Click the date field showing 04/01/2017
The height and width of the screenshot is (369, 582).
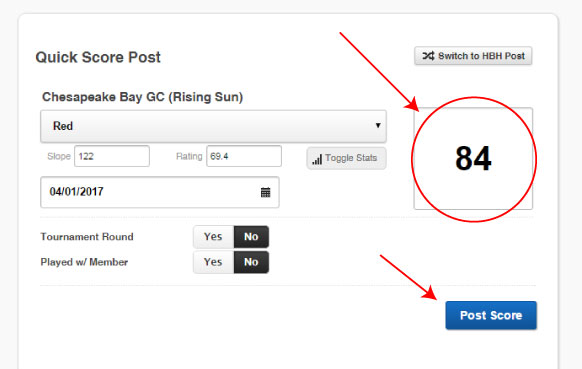(160, 192)
